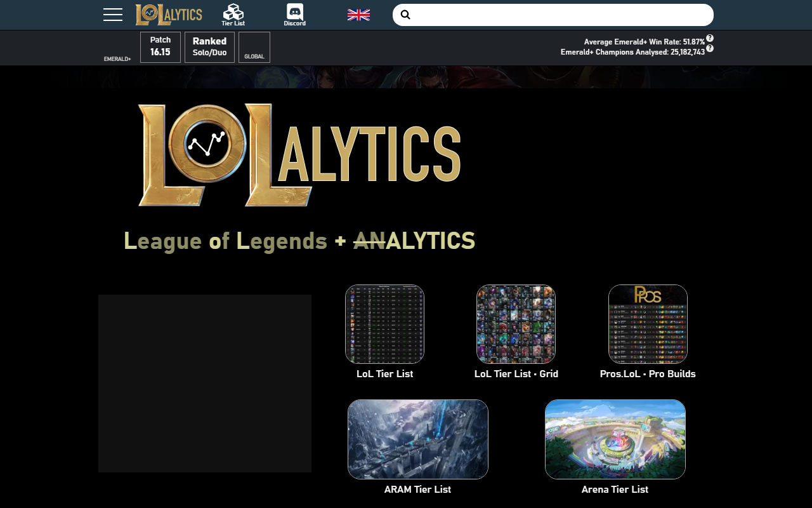Click the large LoLalytics gold logo
Viewport: 812px width, 508px height.
(299, 155)
